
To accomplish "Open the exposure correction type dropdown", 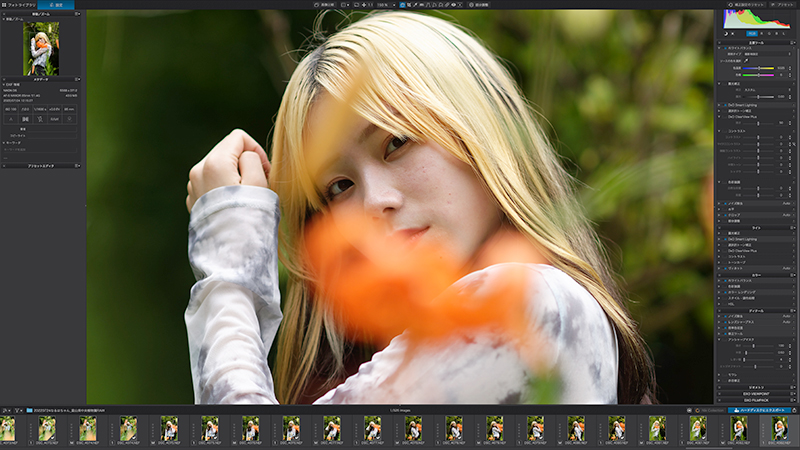I will (767, 90).
